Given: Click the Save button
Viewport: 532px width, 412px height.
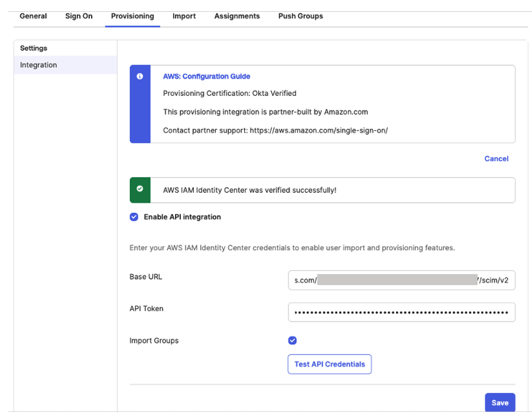Looking at the screenshot, I should [499, 402].
